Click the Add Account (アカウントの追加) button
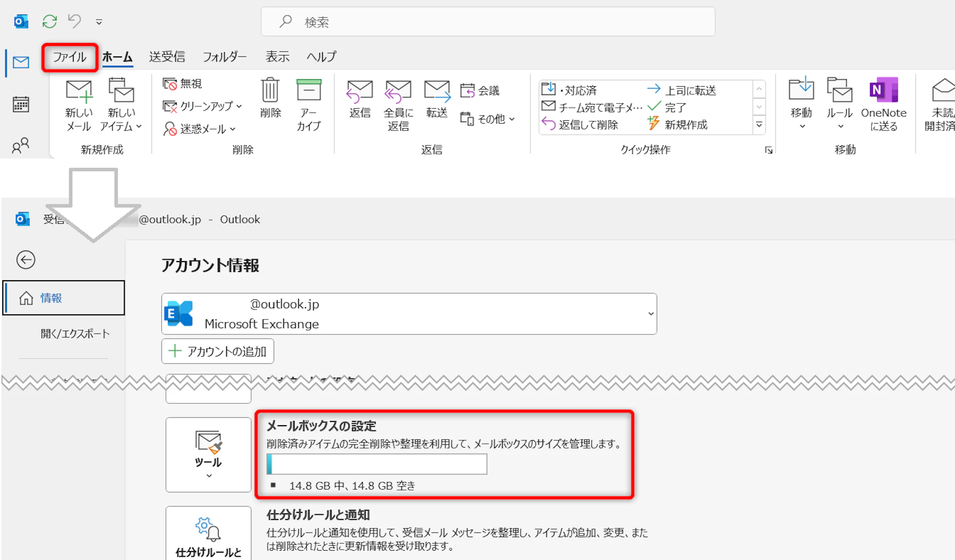 pos(218,351)
